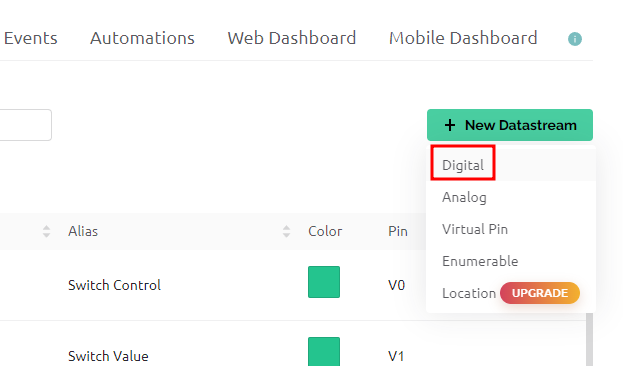Click the vertical scrollbar on the table

pos(590,339)
